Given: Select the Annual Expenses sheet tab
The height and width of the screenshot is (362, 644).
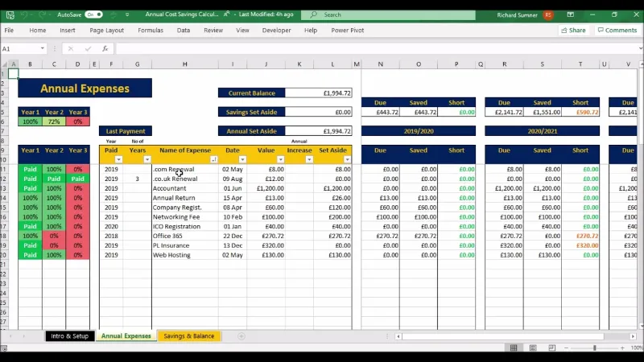Looking at the screenshot, I should pyautogui.click(x=126, y=335).
